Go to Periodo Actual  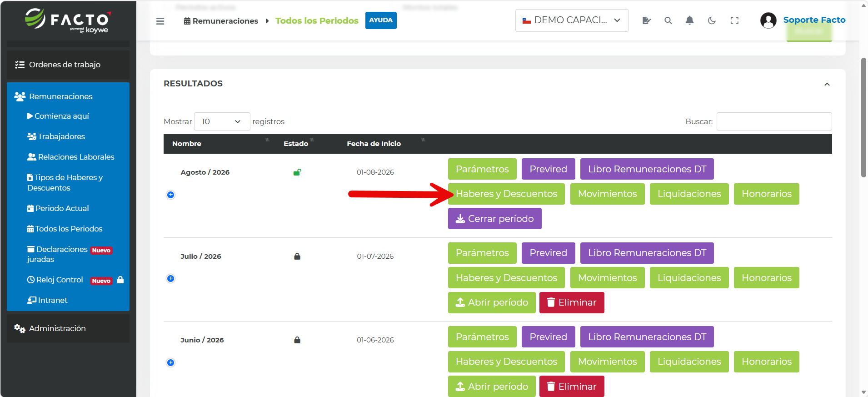[x=58, y=208]
